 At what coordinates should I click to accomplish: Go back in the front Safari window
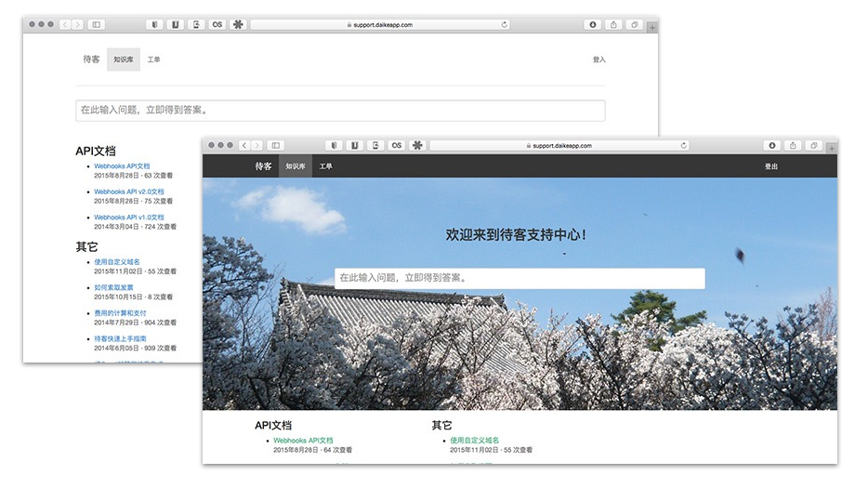click(x=244, y=146)
